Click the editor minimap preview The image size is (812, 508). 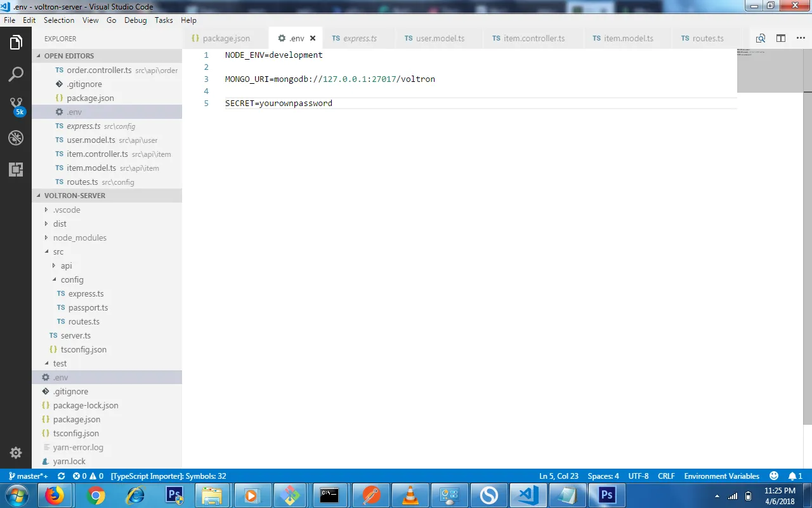(x=770, y=70)
